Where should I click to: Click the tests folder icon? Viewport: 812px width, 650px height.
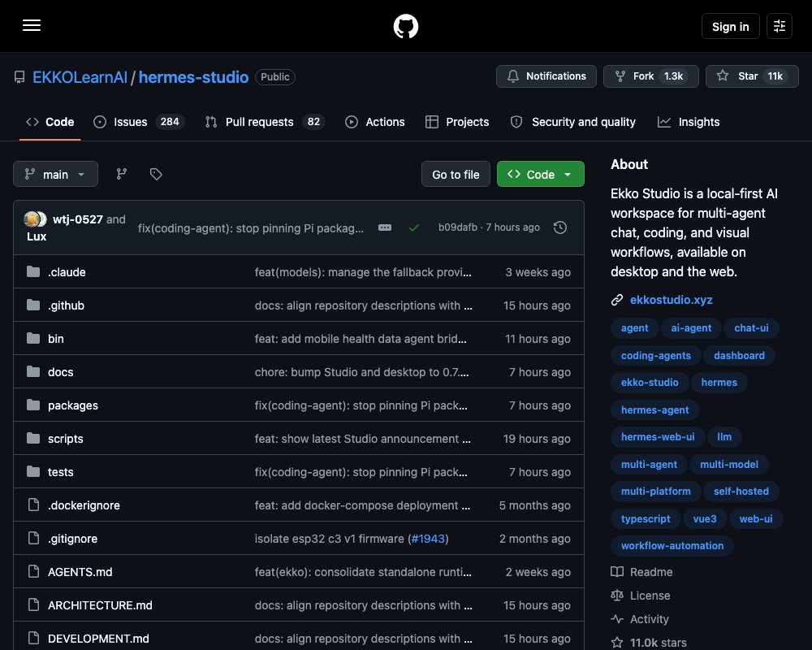pyautogui.click(x=33, y=472)
